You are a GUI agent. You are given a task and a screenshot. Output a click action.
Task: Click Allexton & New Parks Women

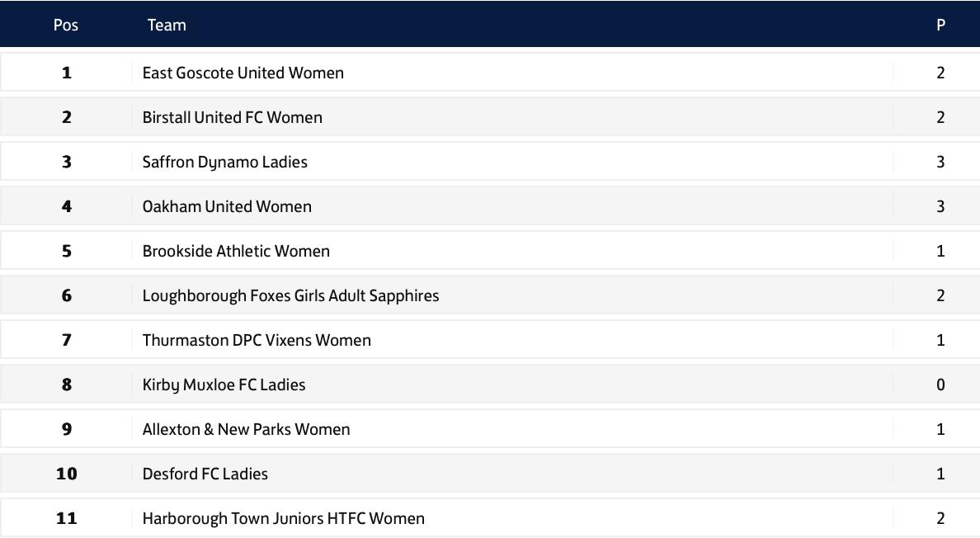[x=246, y=429]
